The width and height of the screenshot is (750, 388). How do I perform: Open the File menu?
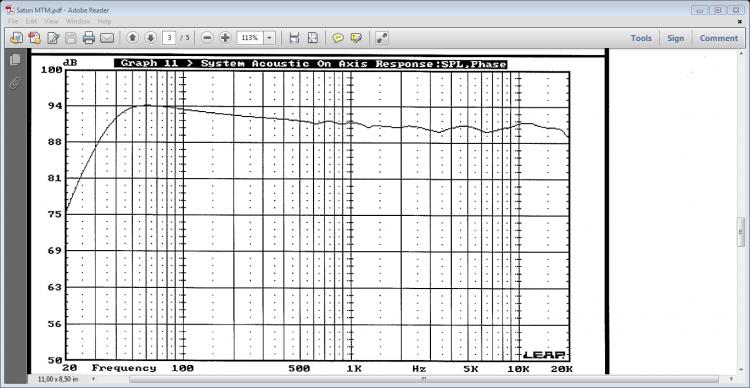coord(13,21)
